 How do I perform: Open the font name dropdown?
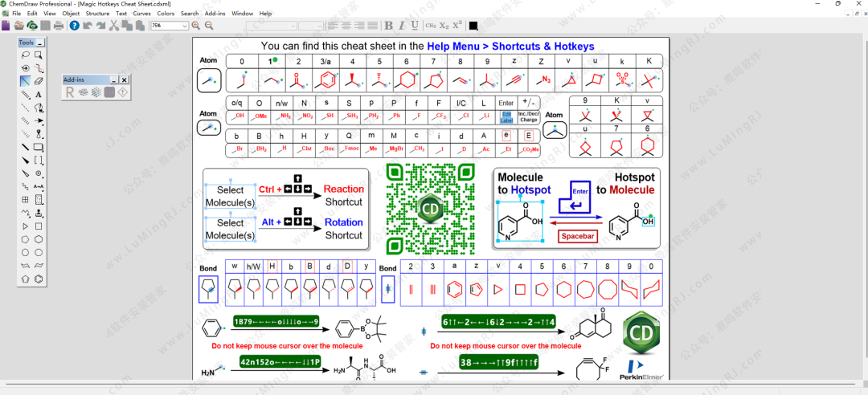pos(293,26)
